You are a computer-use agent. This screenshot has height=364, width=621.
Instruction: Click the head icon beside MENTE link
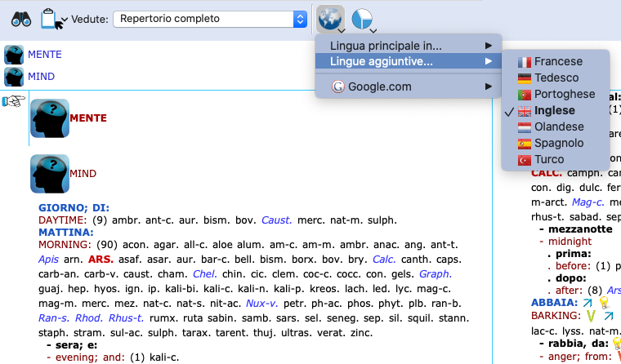[14, 55]
